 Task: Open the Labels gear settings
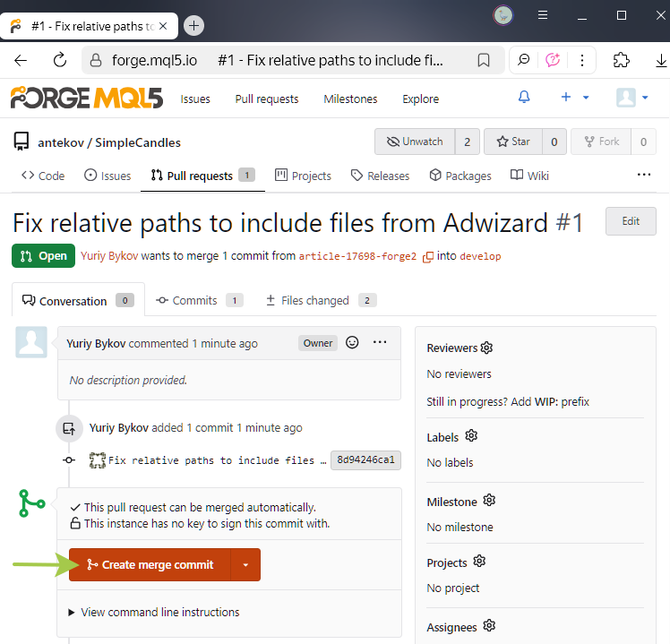tap(471, 436)
